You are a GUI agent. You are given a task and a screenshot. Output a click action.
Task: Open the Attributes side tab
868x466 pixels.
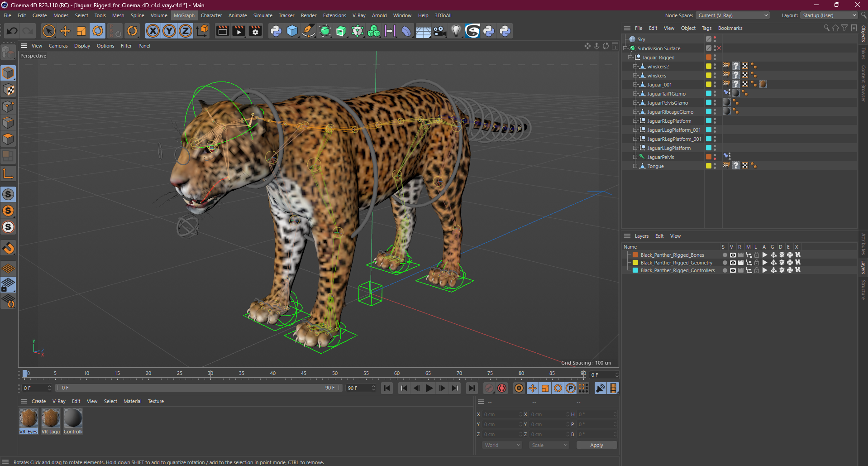(x=863, y=244)
